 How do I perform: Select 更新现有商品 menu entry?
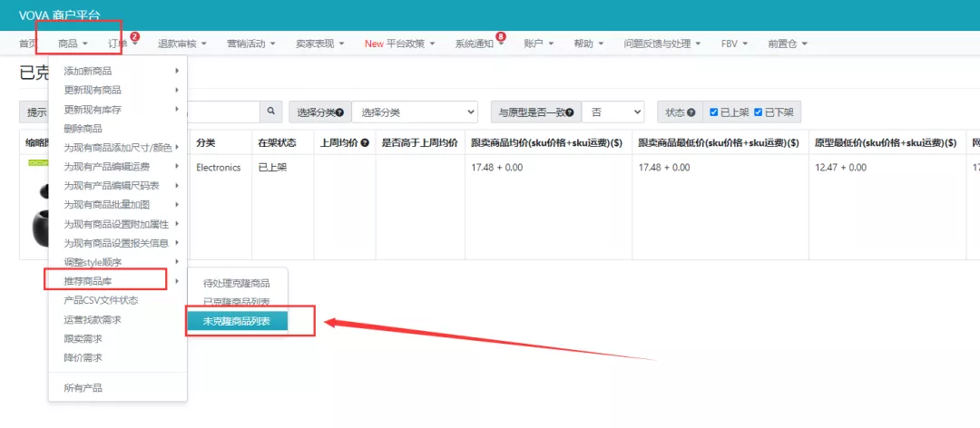(x=117, y=90)
